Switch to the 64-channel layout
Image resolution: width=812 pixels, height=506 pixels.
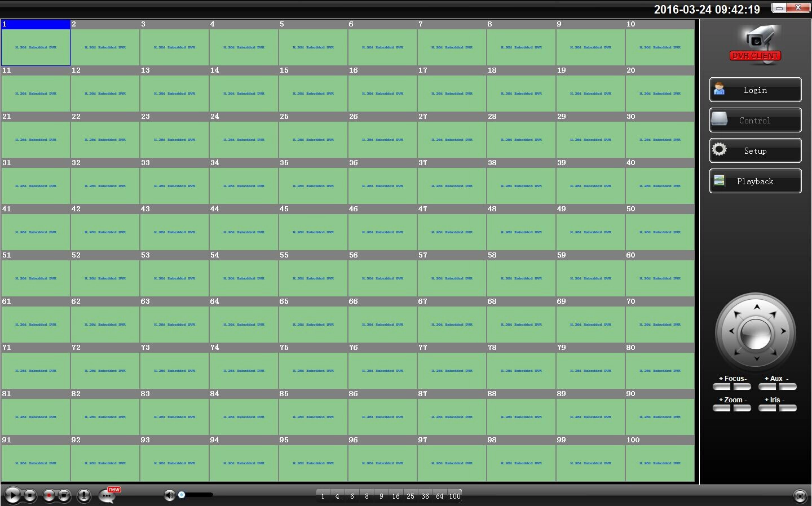[x=440, y=496]
